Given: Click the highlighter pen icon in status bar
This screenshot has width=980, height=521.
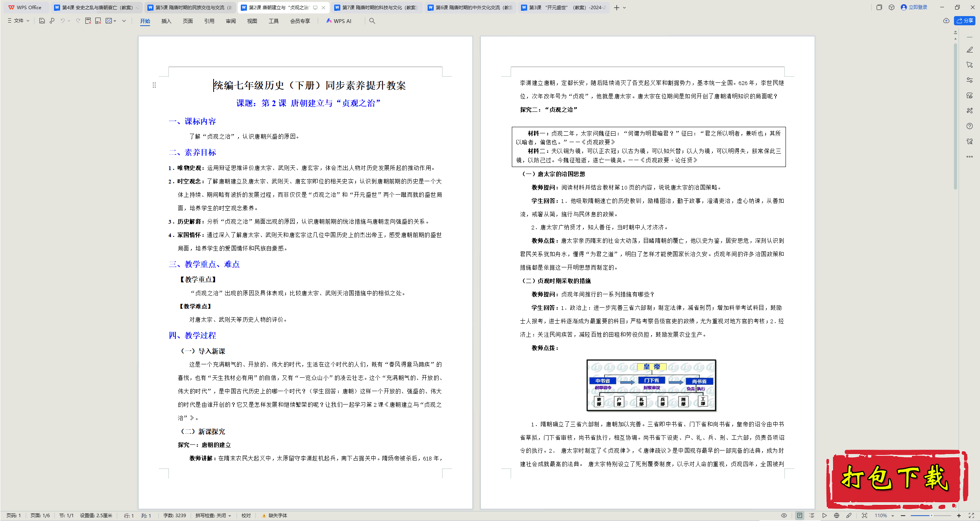Looking at the screenshot, I should 849,516.
